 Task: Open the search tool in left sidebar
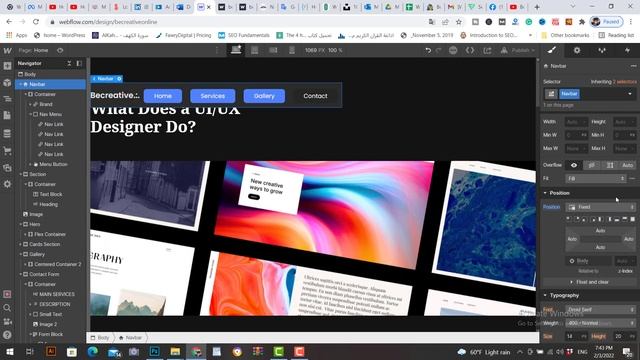pyautogui.click(x=7, y=308)
